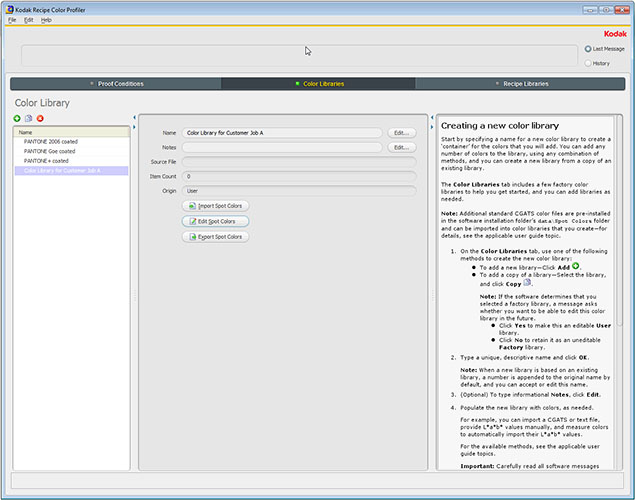Click the Color Library section heading

(42, 103)
